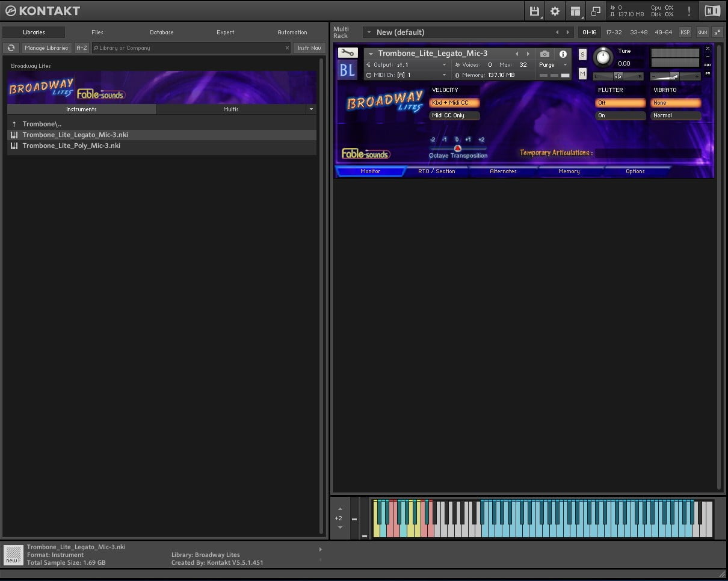Set Flutter to On

coord(620,115)
